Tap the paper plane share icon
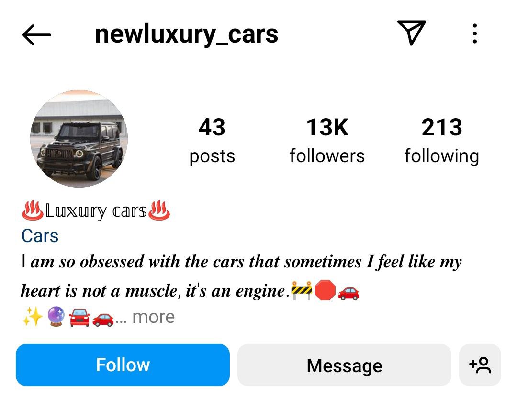517x420 pixels. (x=412, y=33)
